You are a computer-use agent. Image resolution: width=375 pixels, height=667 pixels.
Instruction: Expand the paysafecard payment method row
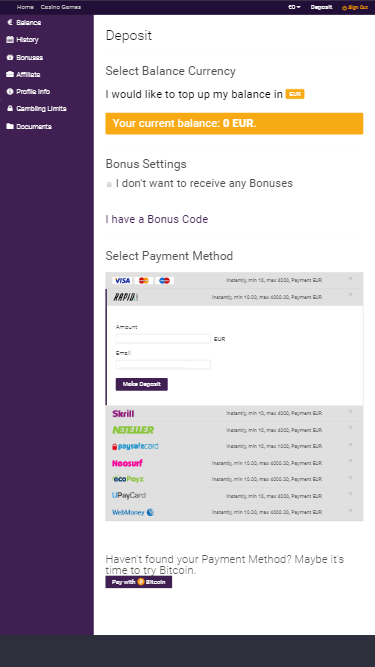click(x=234, y=446)
